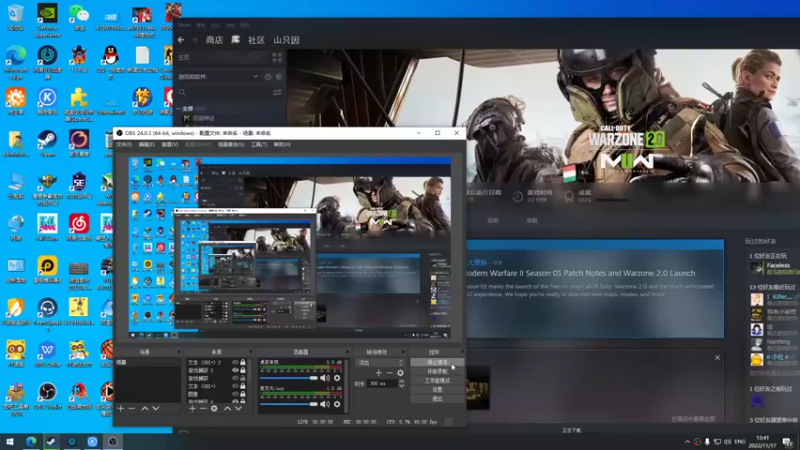The height and width of the screenshot is (450, 800).
Task: Open OBS 设置 button
Action: (x=437, y=389)
